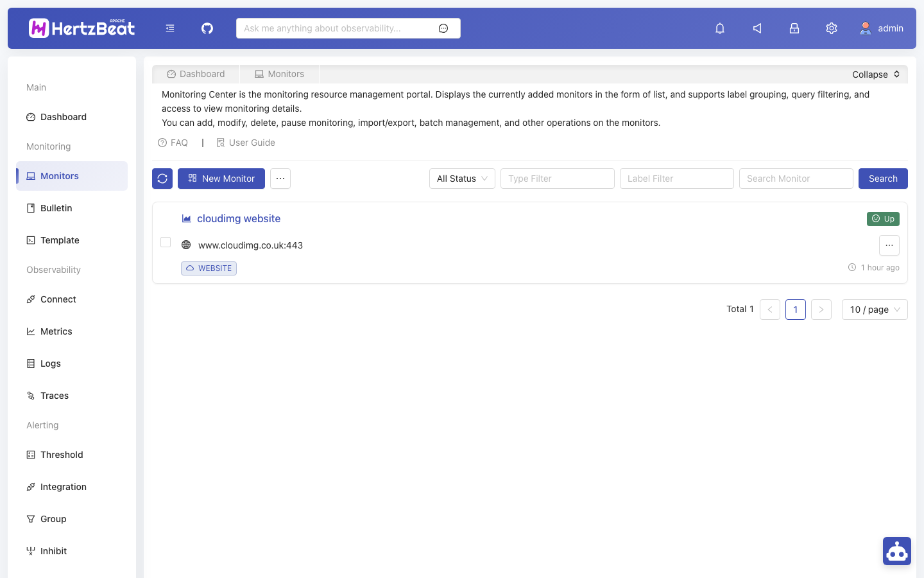This screenshot has height=578, width=924.
Task: Click the chat bubble icon in search bar
Action: click(443, 28)
